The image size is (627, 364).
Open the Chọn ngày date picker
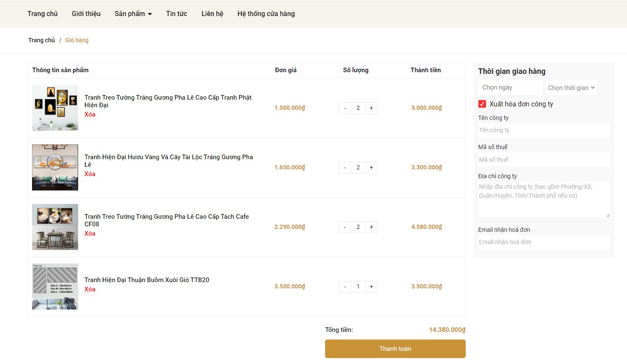pyautogui.click(x=510, y=87)
